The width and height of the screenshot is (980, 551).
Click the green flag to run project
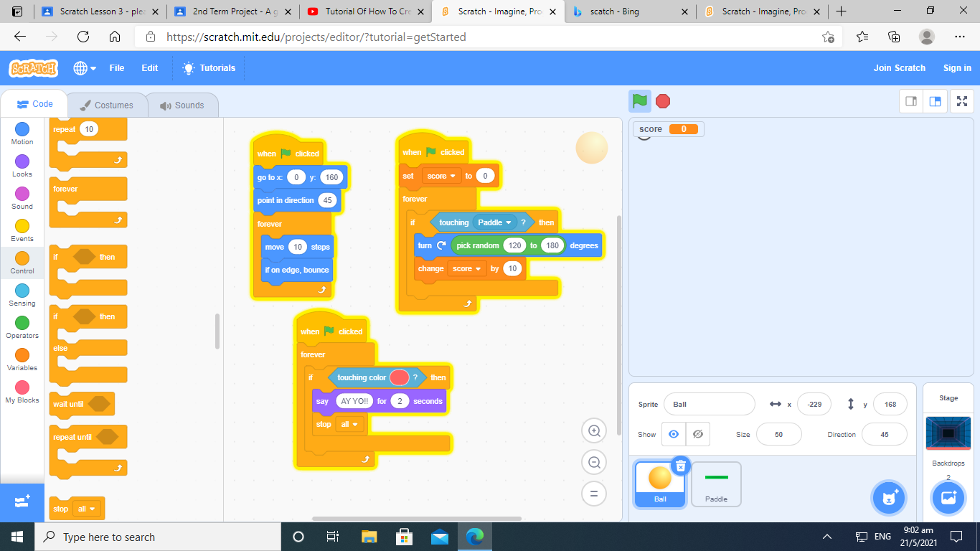click(640, 101)
